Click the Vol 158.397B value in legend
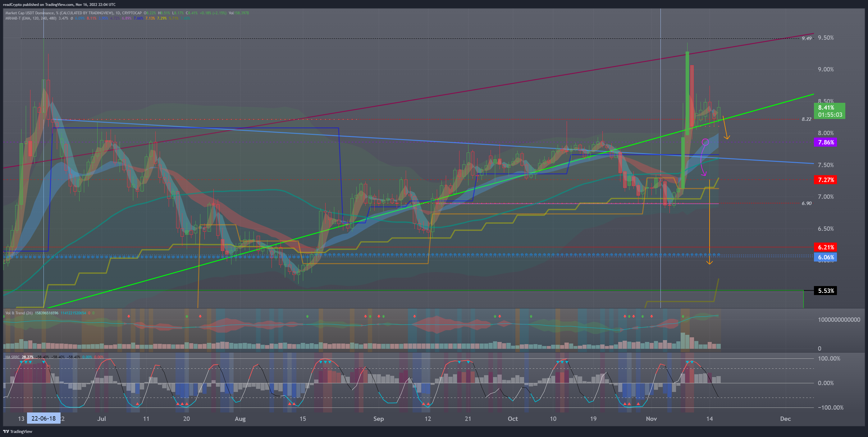The width and height of the screenshot is (868, 437). [x=239, y=13]
